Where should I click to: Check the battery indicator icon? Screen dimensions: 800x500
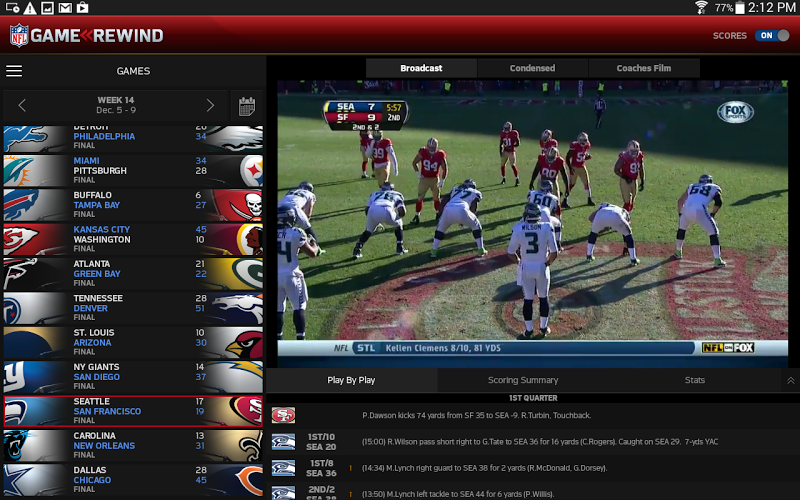click(739, 7)
